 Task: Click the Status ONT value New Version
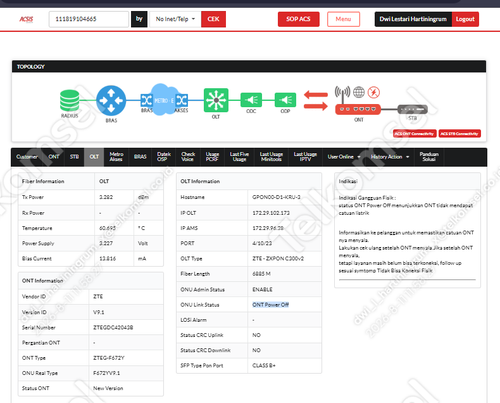108,388
